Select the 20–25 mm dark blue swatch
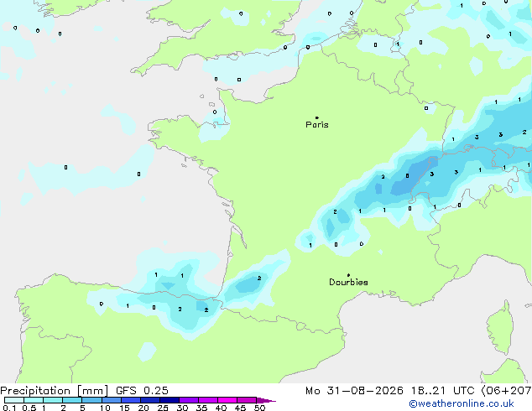This screenshot has width=532, height=411. [x=149, y=400]
